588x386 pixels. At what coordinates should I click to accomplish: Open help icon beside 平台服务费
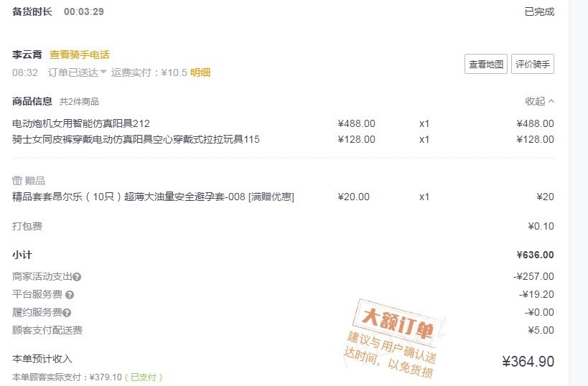click(70, 295)
